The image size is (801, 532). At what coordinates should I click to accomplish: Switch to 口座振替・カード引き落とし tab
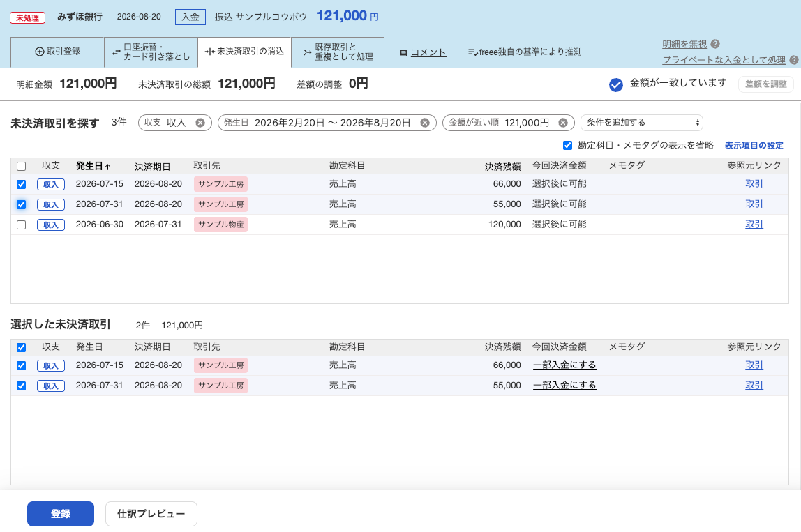[x=151, y=52]
